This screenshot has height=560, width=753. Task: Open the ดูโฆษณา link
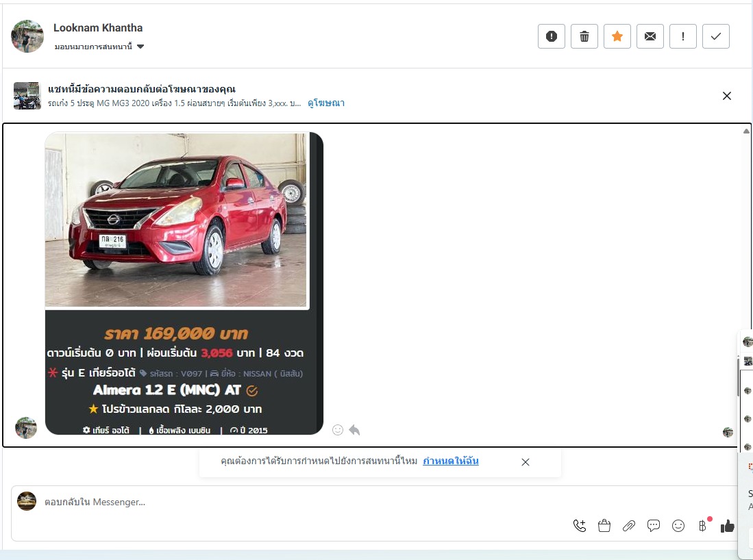(x=326, y=103)
